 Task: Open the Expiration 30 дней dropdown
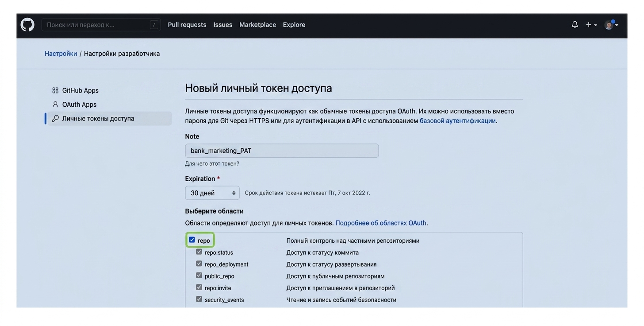(x=212, y=193)
